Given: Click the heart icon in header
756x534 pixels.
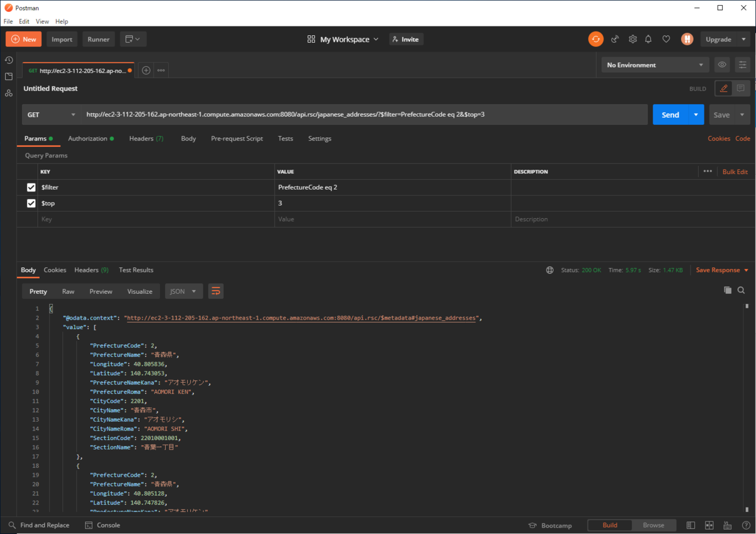Looking at the screenshot, I should pos(666,39).
